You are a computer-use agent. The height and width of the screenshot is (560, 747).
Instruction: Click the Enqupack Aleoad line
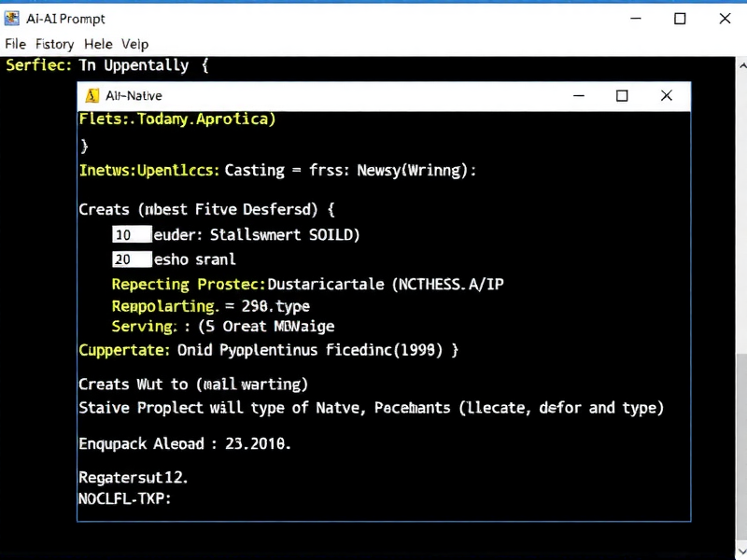185,444
